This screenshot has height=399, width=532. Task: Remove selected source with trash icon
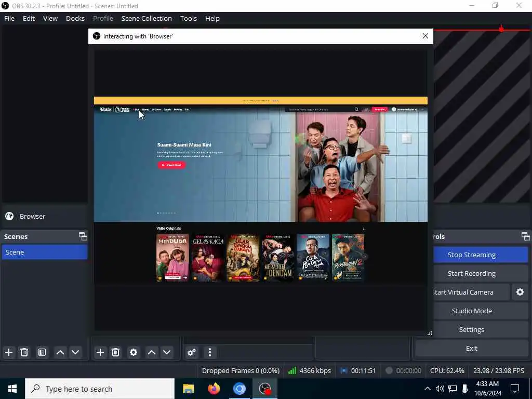[x=115, y=352]
